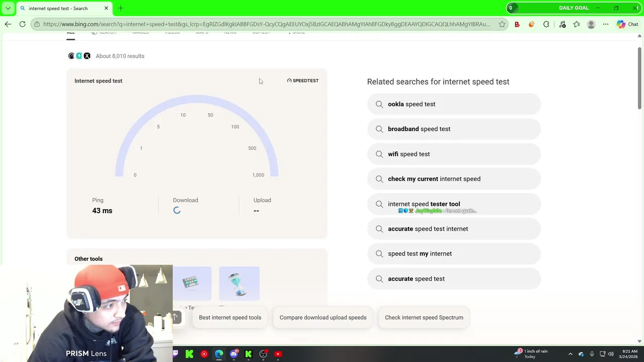
Task: Click the About 8,010 results text
Action: click(120, 56)
